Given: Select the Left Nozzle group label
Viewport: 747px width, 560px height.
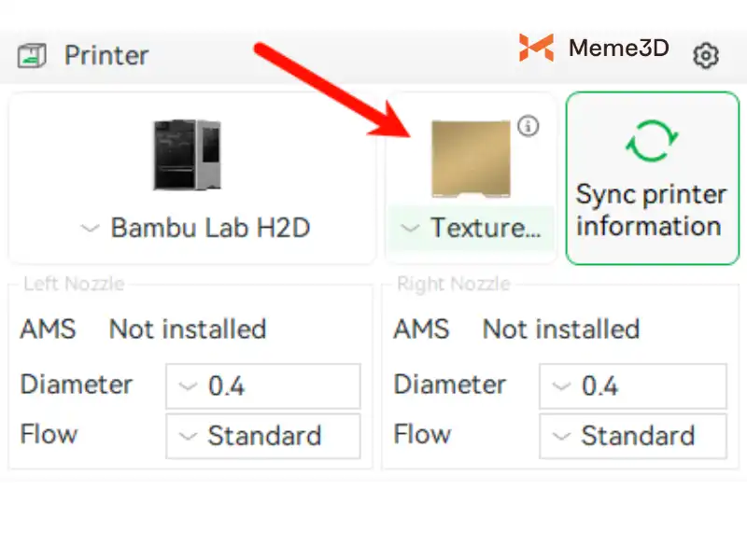Looking at the screenshot, I should pos(73,284).
